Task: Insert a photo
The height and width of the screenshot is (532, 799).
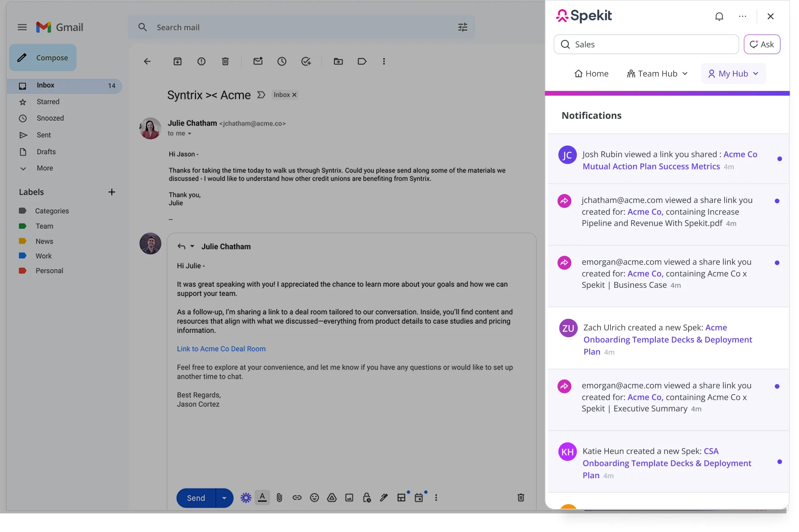Action: (349, 498)
